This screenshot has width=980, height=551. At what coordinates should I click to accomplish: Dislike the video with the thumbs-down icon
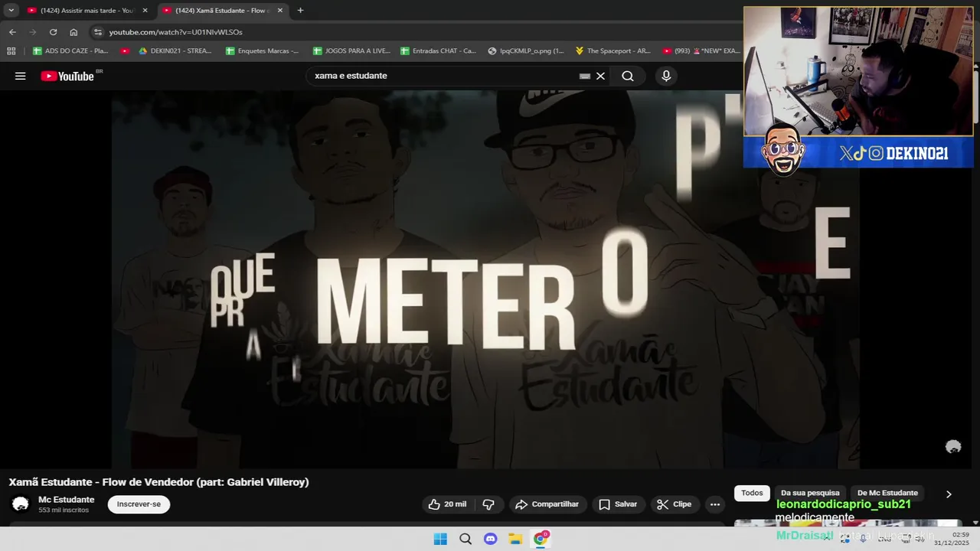488,504
